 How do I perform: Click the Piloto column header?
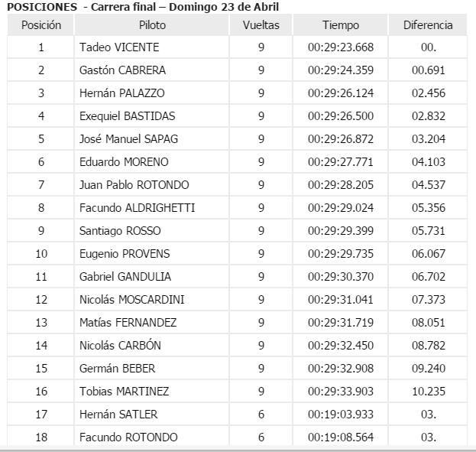(x=153, y=25)
